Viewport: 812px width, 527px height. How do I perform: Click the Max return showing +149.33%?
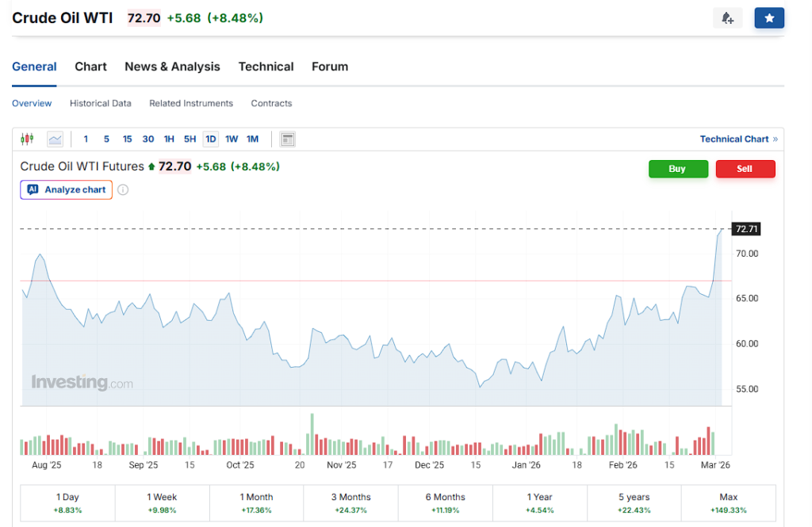pos(729,502)
